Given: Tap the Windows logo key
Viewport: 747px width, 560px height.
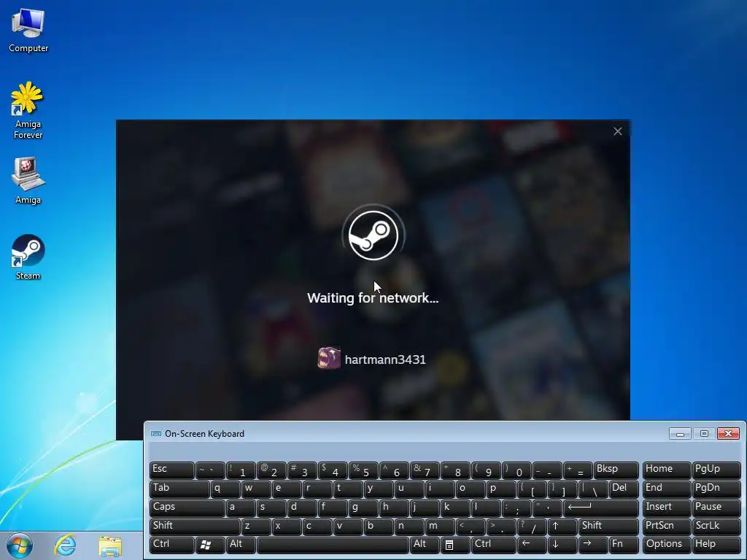Looking at the screenshot, I should click(210, 545).
